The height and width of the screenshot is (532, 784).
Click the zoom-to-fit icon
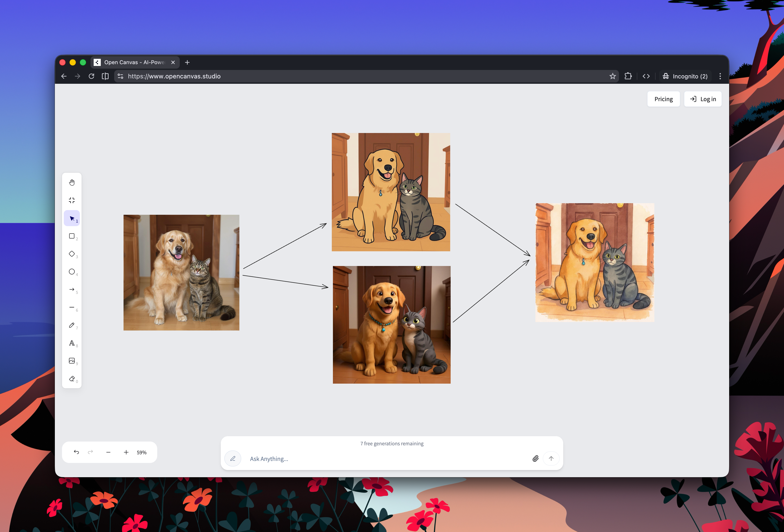tap(72, 200)
